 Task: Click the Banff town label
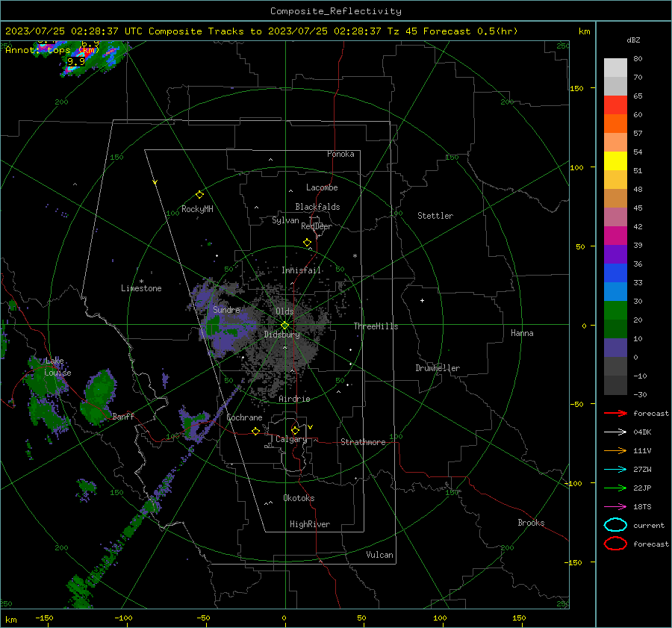click(x=123, y=416)
